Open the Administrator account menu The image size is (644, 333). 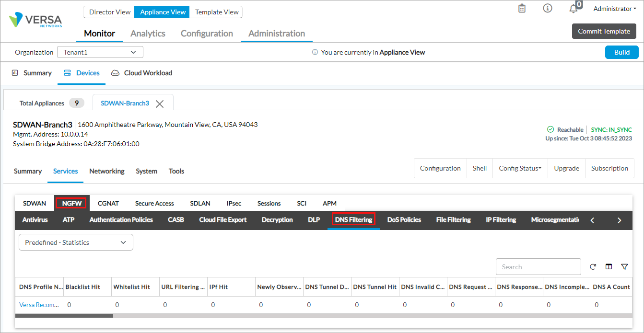614,8
